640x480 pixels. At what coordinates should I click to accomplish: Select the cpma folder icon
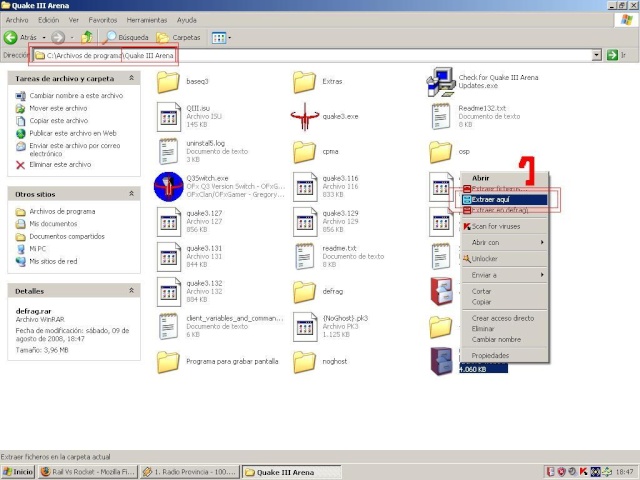pos(304,152)
